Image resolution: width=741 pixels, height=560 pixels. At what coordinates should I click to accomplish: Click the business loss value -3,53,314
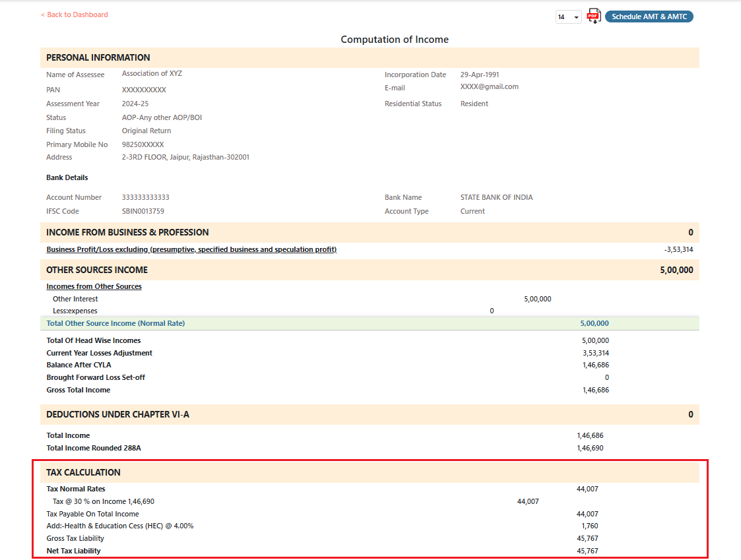(678, 249)
